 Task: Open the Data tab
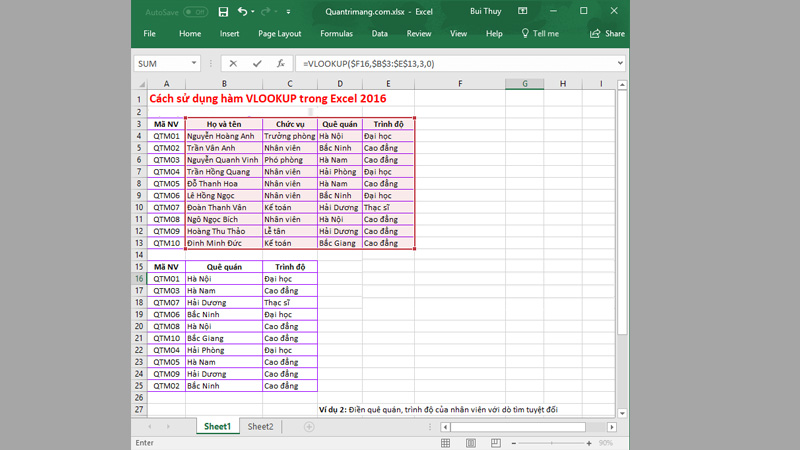click(x=380, y=34)
